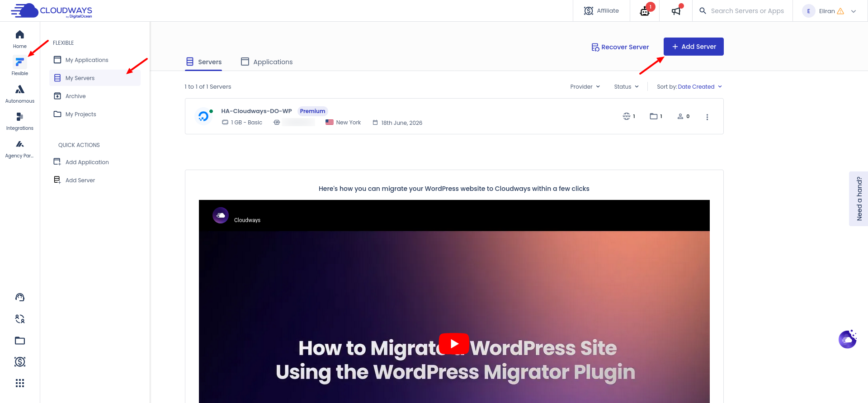Screen dimensions: 868x403
Task: Open the Home sidebar icon
Action: (19, 35)
